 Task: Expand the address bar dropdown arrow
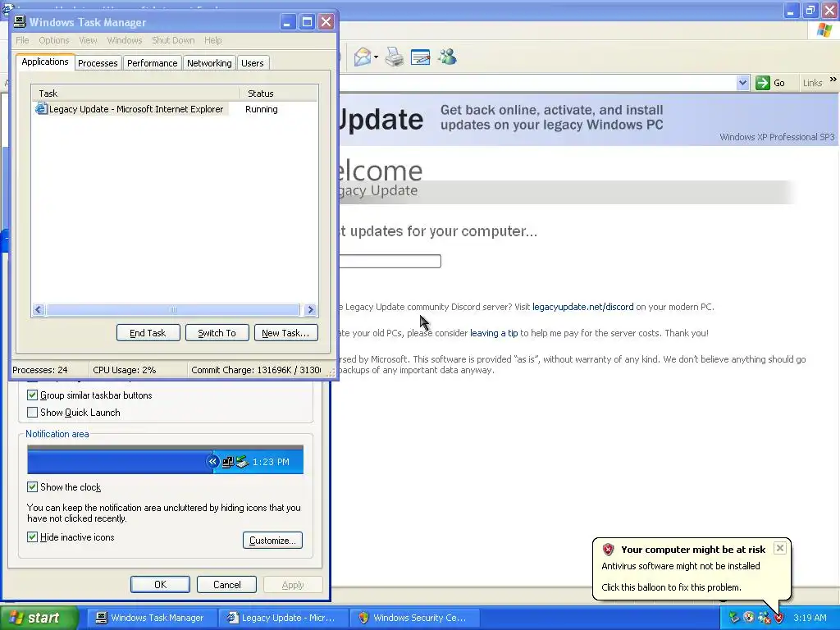coord(742,83)
